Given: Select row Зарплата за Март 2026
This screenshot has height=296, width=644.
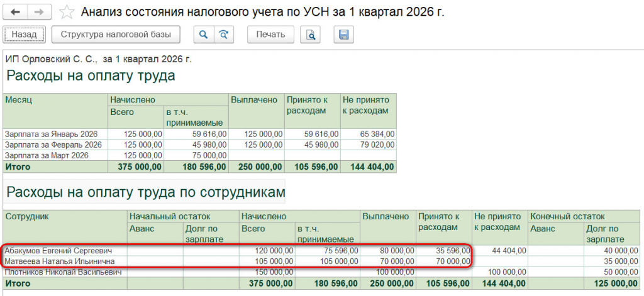Looking at the screenshot, I should (199, 156).
